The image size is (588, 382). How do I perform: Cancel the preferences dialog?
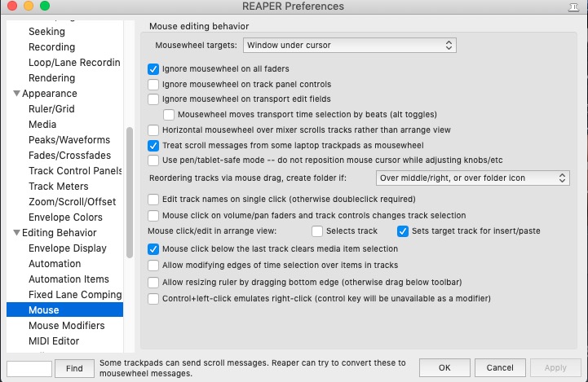click(x=500, y=368)
